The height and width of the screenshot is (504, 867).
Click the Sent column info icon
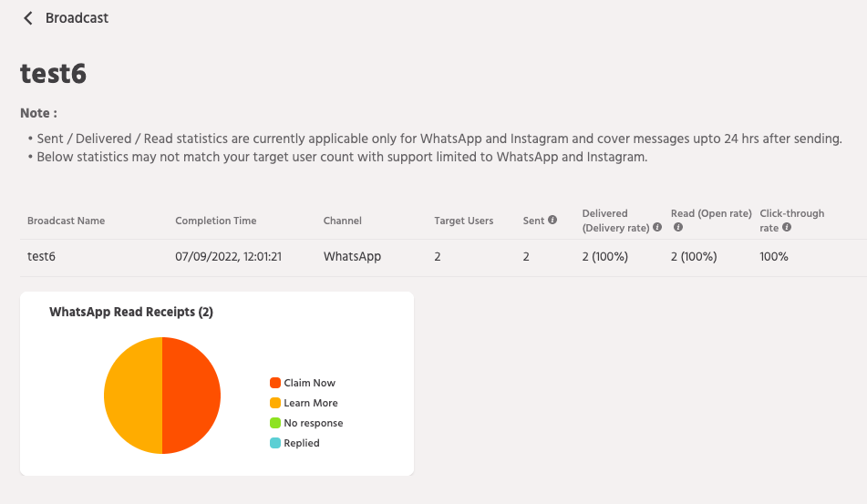coord(552,220)
